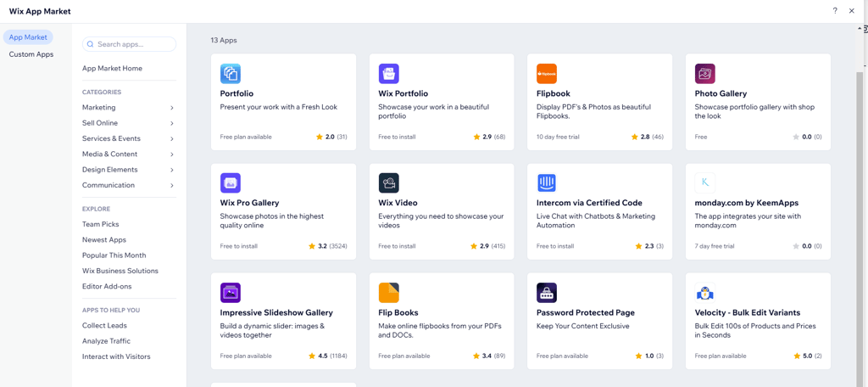Open help with the question mark icon
868x387 pixels.
pos(835,11)
